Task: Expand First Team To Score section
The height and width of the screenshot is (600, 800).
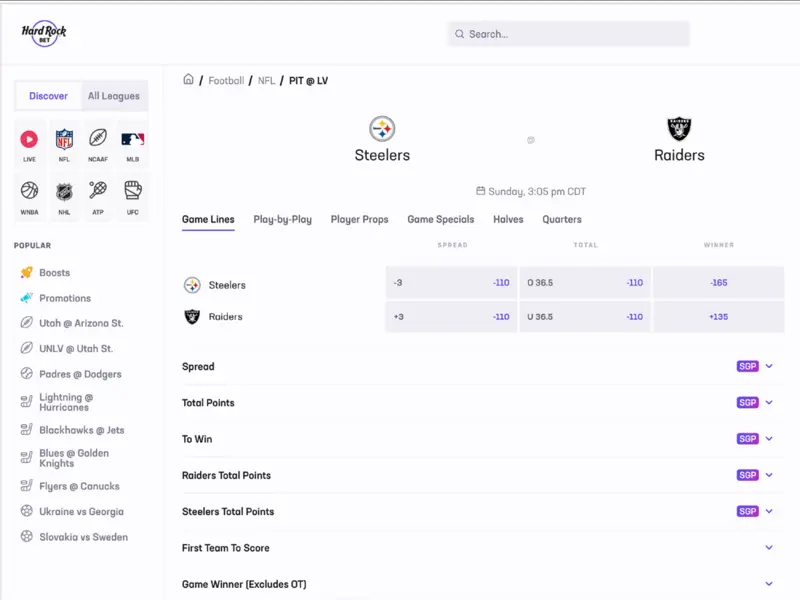Action: tap(769, 548)
